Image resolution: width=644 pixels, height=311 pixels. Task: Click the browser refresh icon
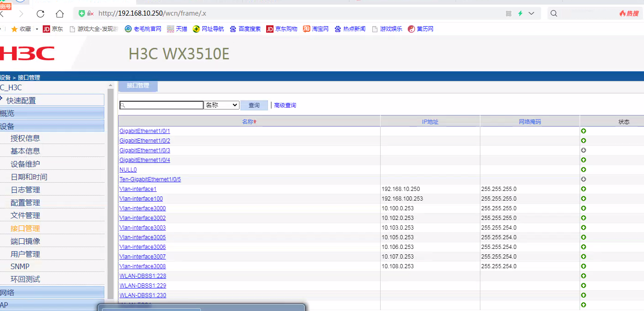pyautogui.click(x=40, y=13)
